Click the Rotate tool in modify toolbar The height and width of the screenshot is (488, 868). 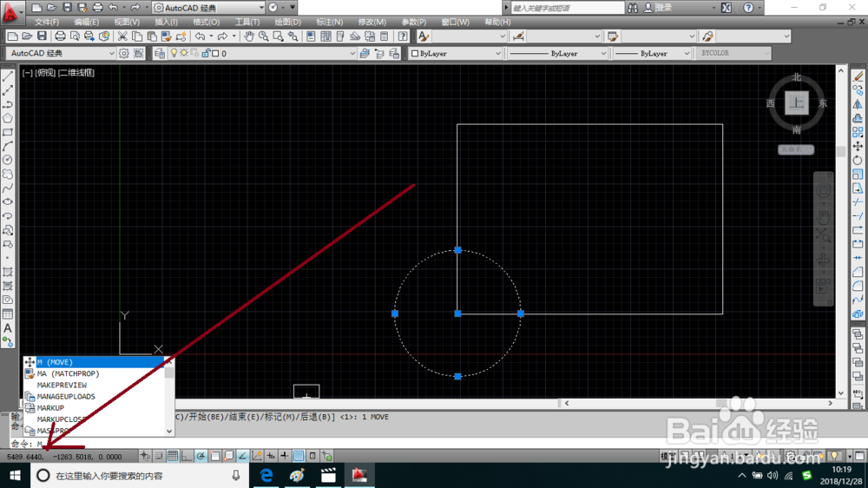858,160
